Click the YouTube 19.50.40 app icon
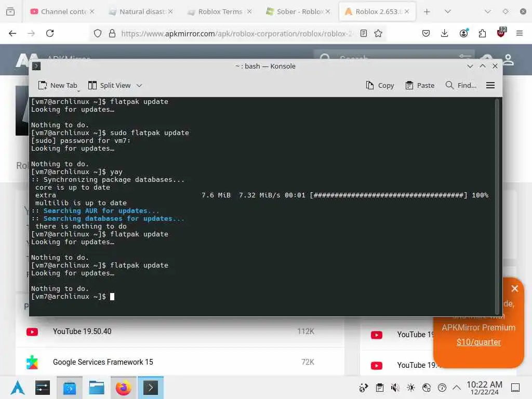This screenshot has width=532, height=399. [x=32, y=332]
